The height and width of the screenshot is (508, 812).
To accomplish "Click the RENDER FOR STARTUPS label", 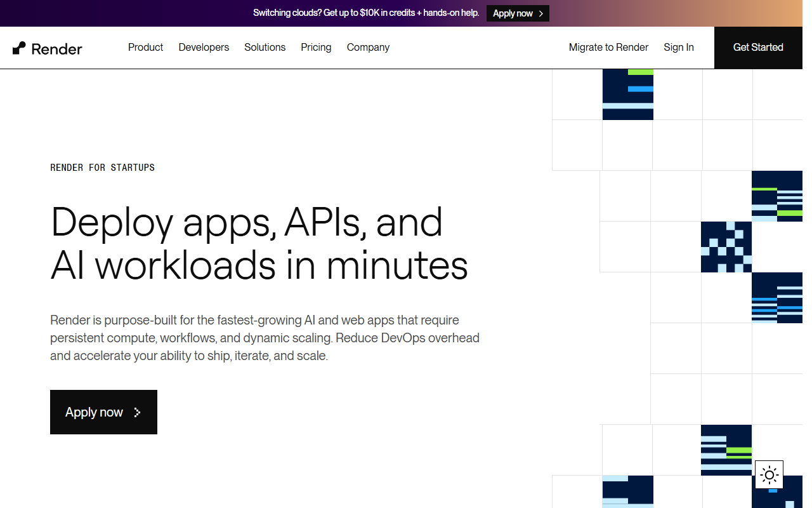I will tap(102, 168).
